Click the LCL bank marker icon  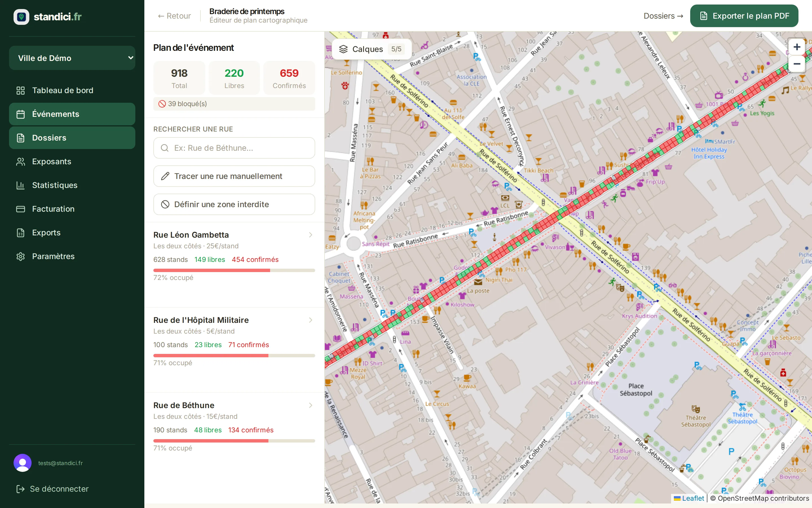(505, 198)
